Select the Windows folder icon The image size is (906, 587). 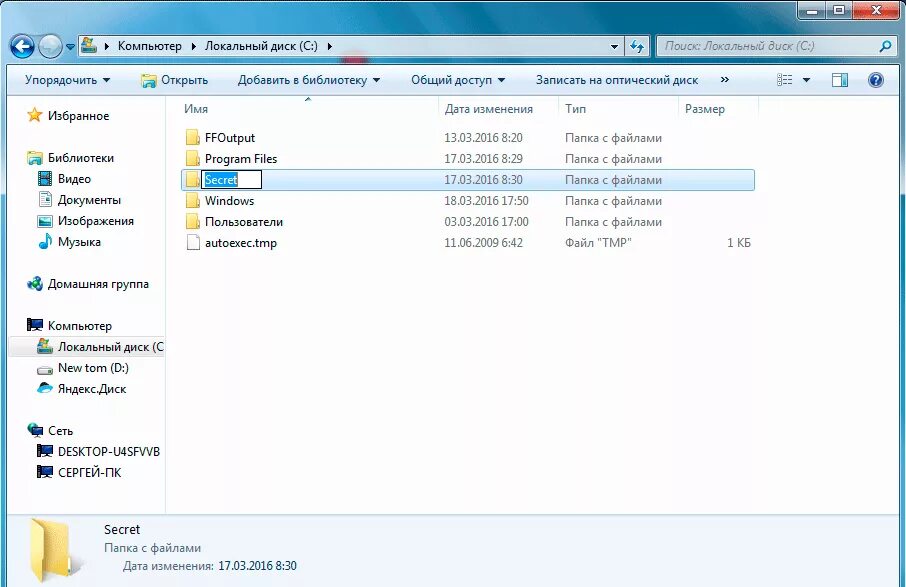coord(193,200)
